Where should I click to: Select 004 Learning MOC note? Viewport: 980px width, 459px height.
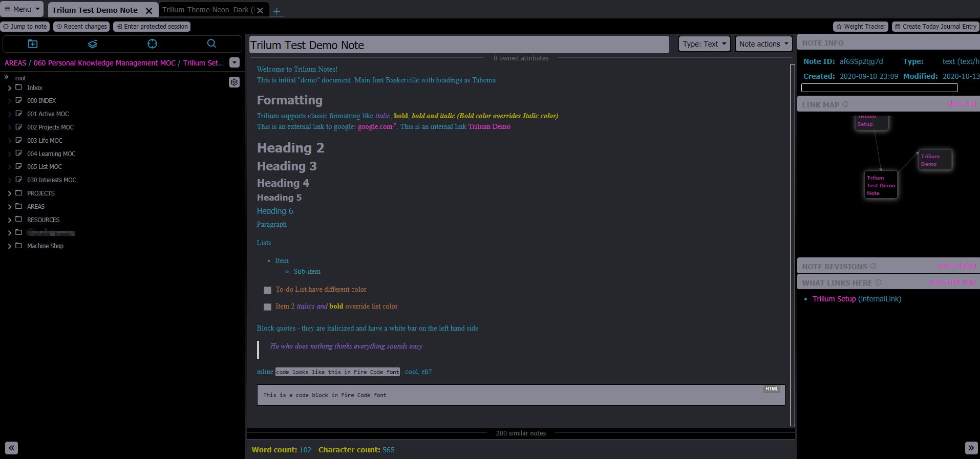point(51,154)
